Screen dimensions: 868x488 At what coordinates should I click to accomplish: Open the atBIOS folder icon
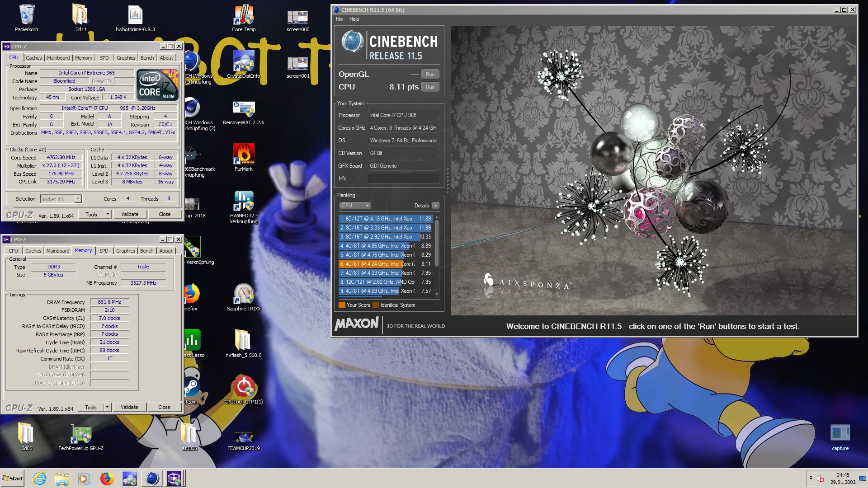pos(189,436)
